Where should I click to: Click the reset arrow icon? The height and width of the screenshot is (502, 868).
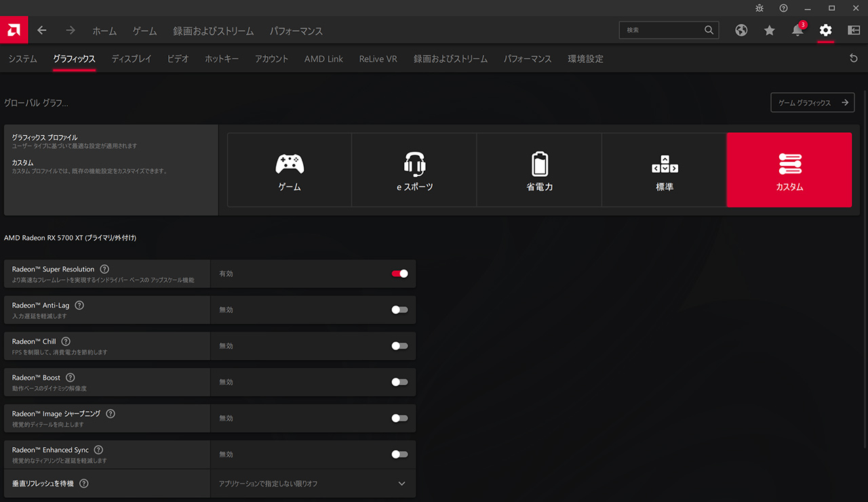point(854,59)
